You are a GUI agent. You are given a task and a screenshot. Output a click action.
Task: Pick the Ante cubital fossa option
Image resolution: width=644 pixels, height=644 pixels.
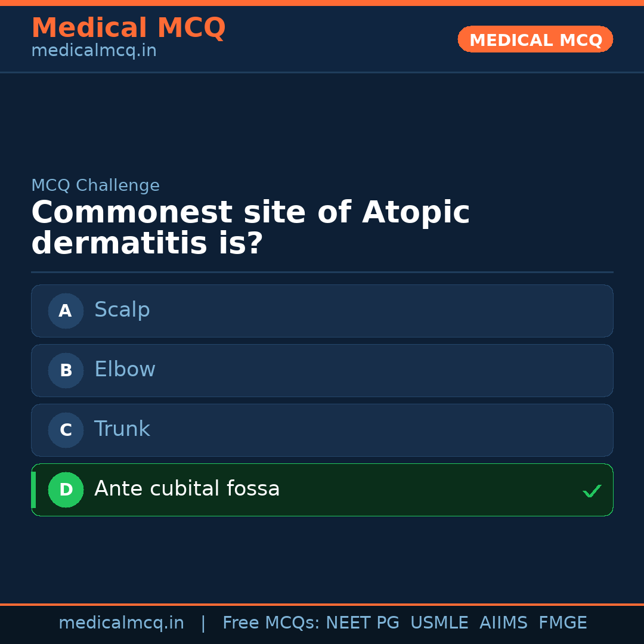(x=322, y=490)
